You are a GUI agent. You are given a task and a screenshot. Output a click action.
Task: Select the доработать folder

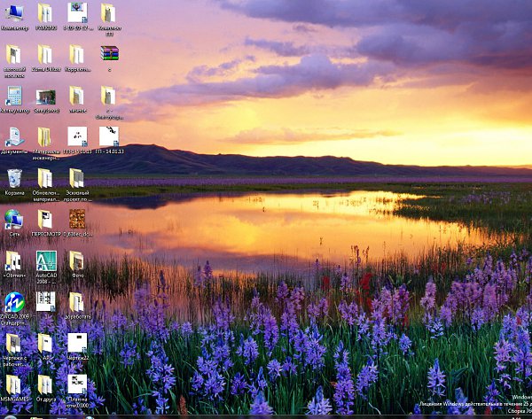77,302
